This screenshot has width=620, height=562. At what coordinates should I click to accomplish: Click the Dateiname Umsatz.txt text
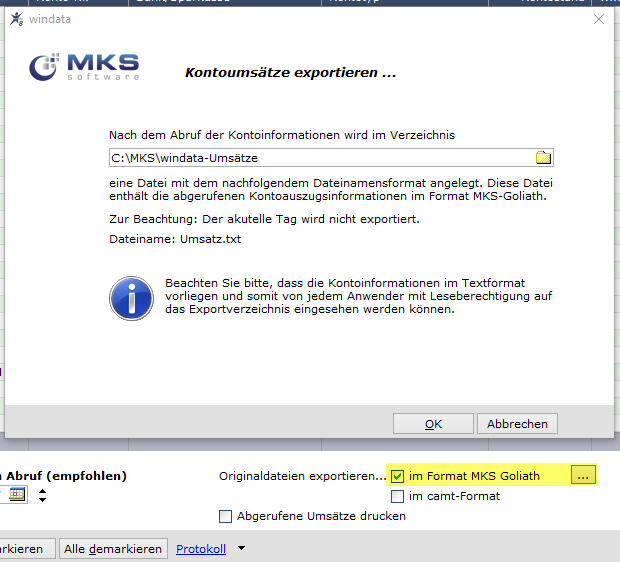coord(175,239)
